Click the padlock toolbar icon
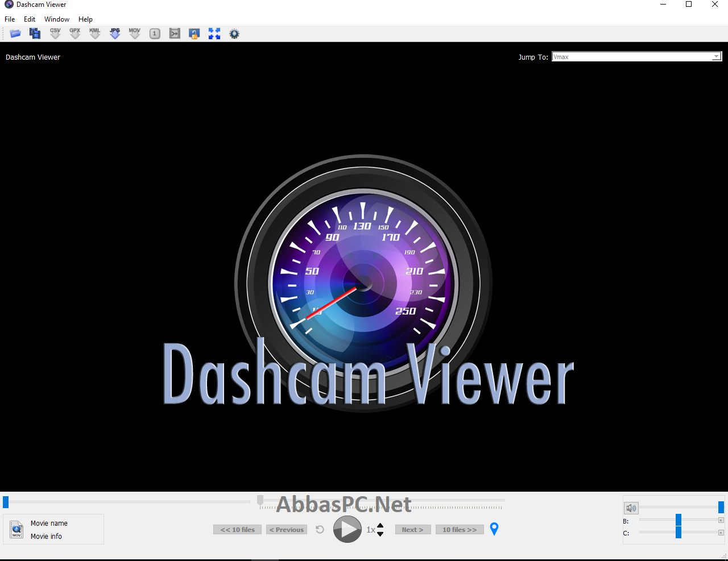 (x=195, y=34)
